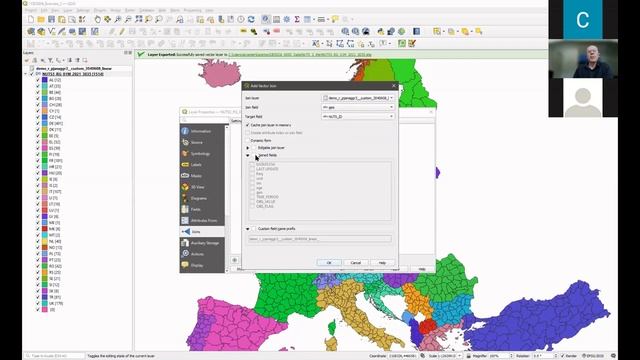The width and height of the screenshot is (640, 360).
Task: Select the Joins tab in Layer Properties
Action: [202, 231]
